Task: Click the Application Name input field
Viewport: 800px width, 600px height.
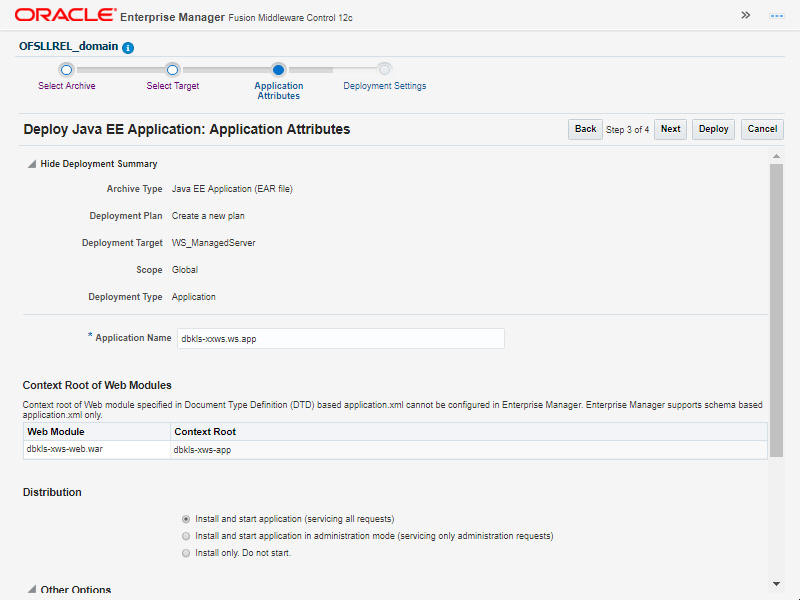Action: 341,339
